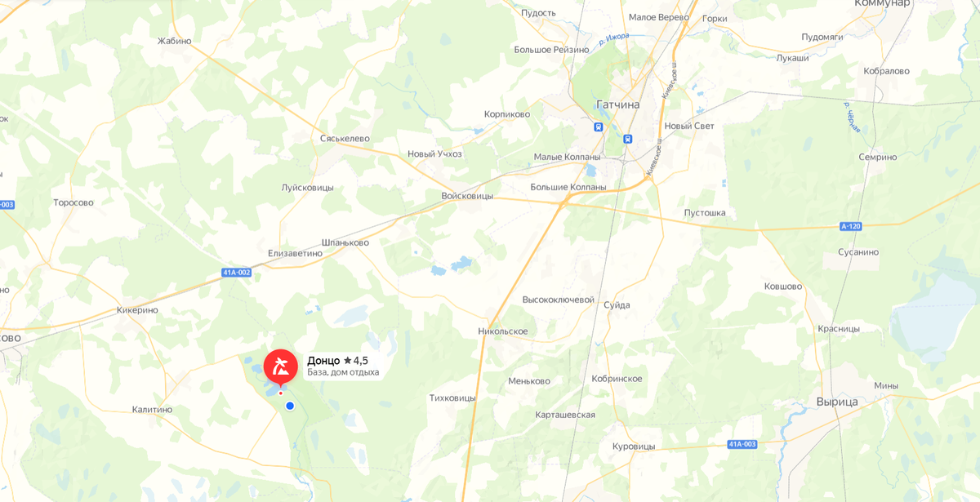Select the Гатчина city label
Viewport: 980px width, 502px height.
pyautogui.click(x=618, y=105)
